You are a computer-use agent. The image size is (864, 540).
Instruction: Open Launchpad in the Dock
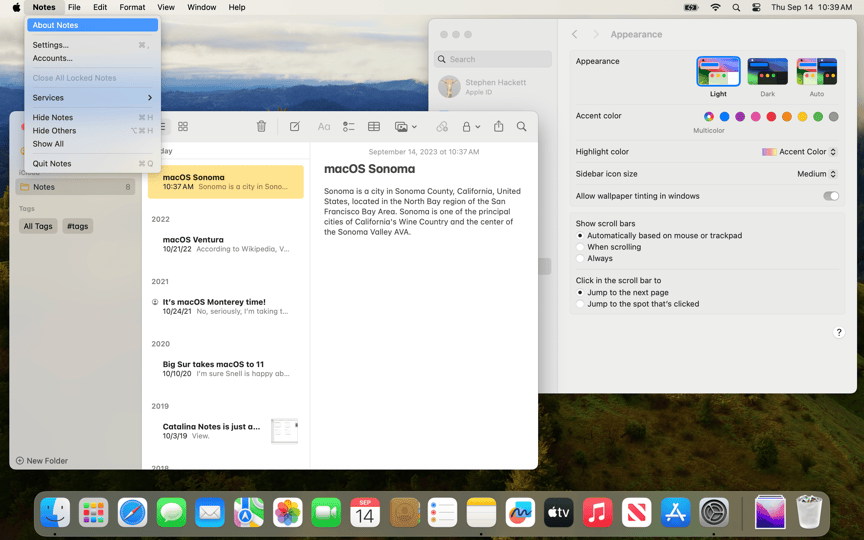94,512
